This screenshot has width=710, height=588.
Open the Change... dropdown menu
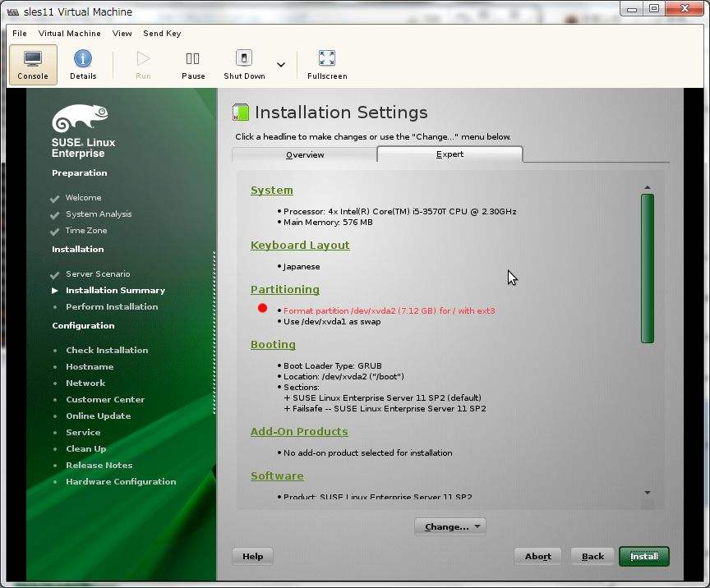pos(450,527)
